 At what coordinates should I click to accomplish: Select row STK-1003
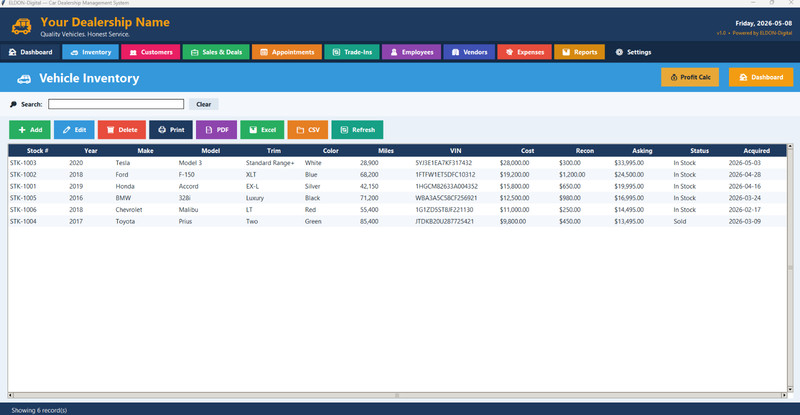tap(397, 163)
